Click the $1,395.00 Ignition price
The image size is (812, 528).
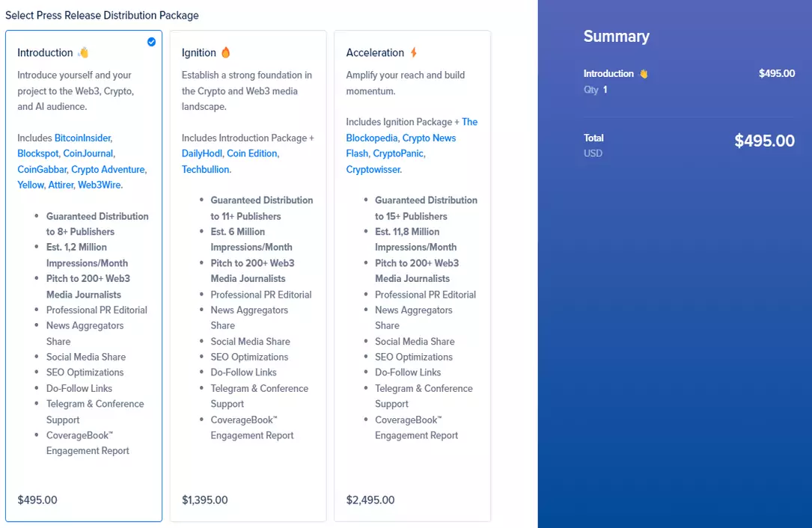coord(204,500)
